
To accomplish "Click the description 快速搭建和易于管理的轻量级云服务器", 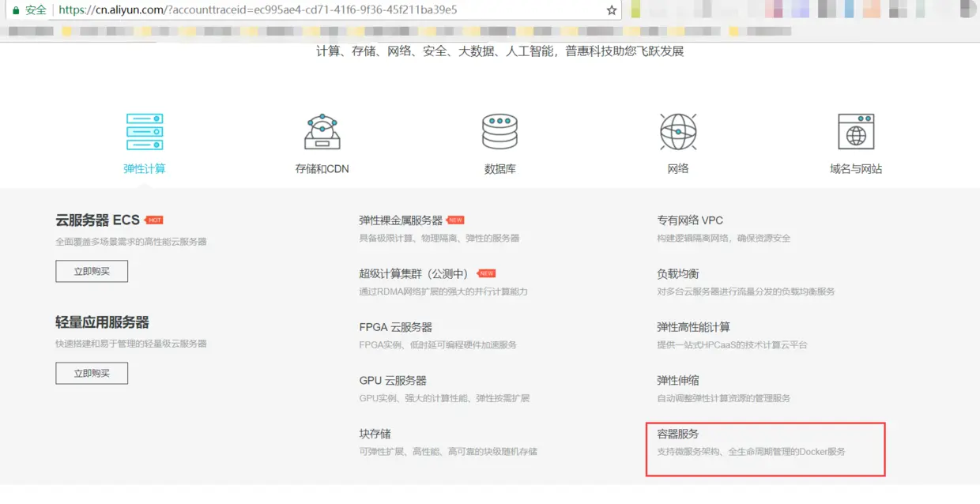I will point(131,344).
